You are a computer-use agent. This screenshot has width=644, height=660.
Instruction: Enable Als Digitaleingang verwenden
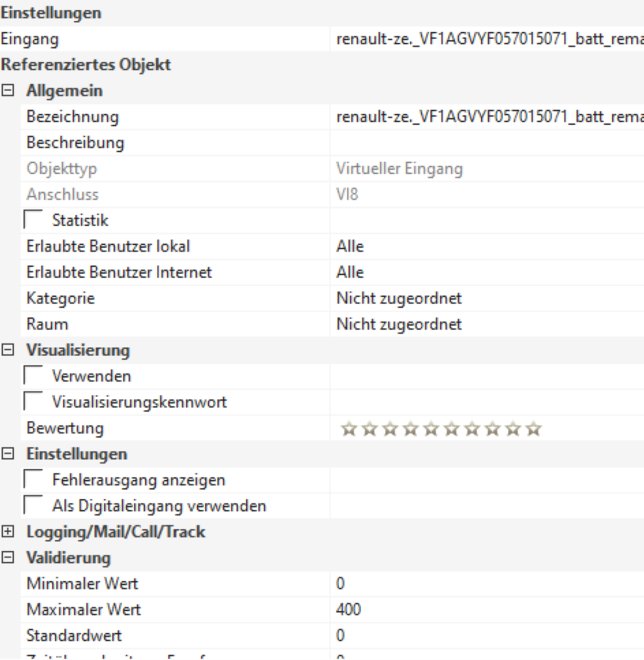(x=34, y=506)
